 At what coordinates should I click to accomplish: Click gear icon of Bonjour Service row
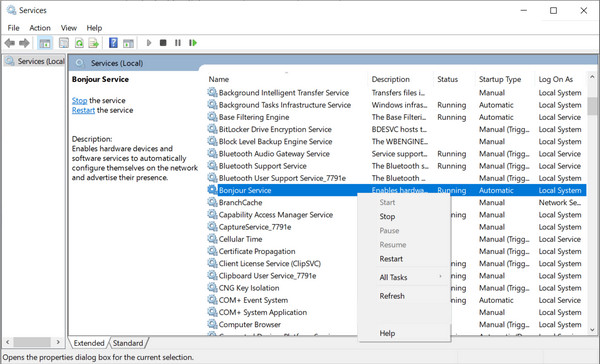[x=212, y=190]
